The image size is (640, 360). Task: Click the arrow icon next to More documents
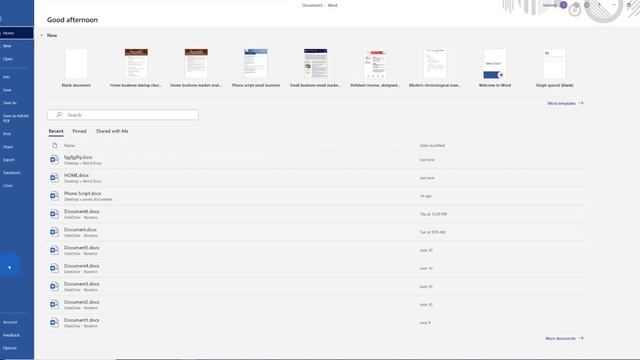tap(581, 338)
